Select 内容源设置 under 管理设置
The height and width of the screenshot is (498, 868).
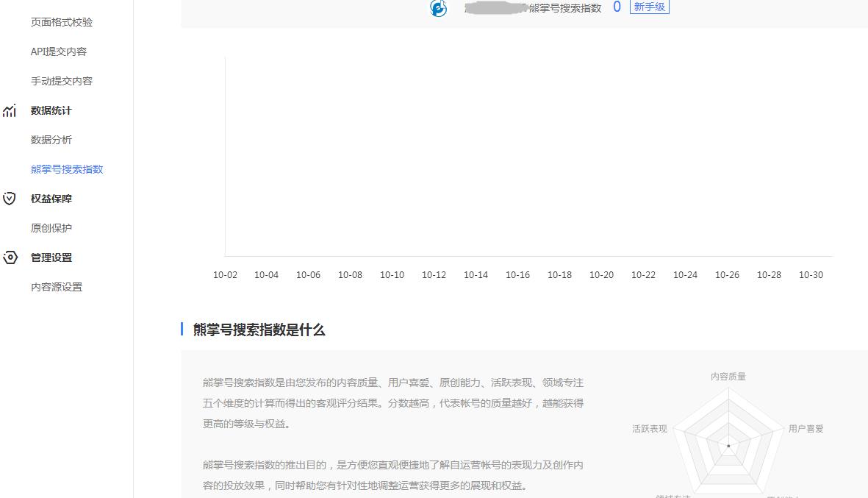55,287
